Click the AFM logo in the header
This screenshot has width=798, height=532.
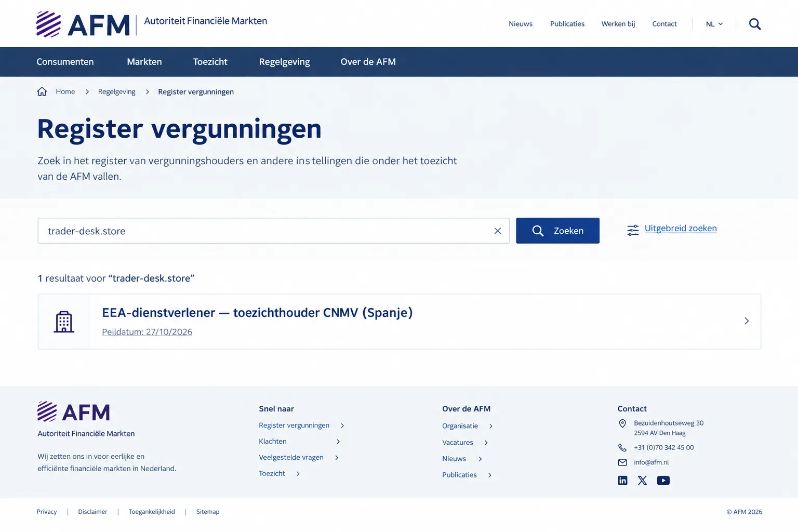point(83,24)
